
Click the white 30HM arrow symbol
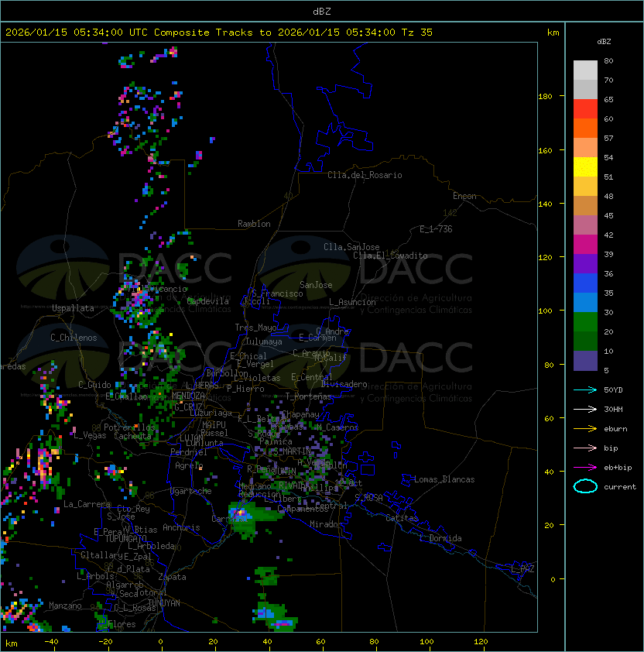pyautogui.click(x=585, y=409)
